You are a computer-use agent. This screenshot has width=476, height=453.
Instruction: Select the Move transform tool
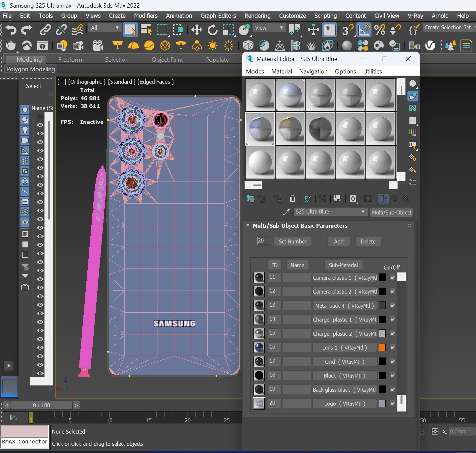(x=196, y=30)
